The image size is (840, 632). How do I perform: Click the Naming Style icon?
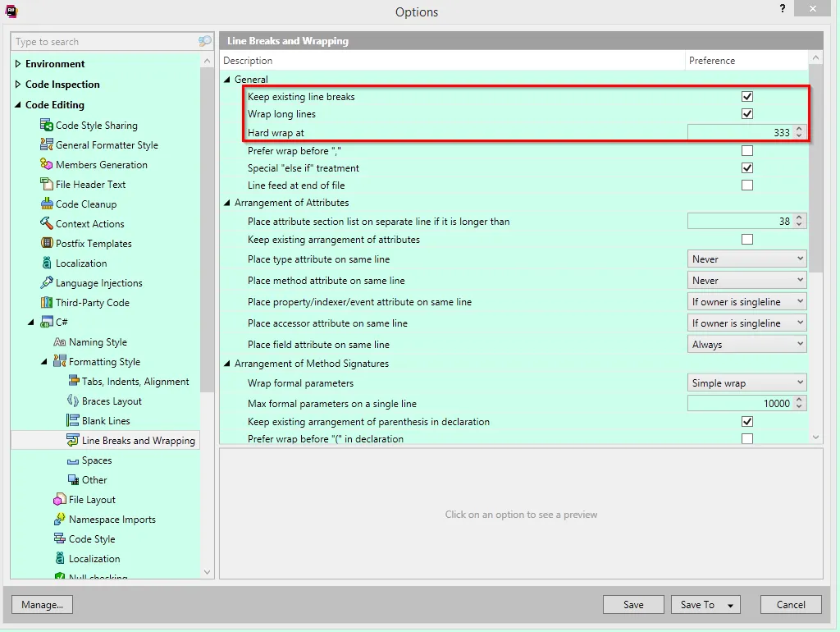click(59, 341)
